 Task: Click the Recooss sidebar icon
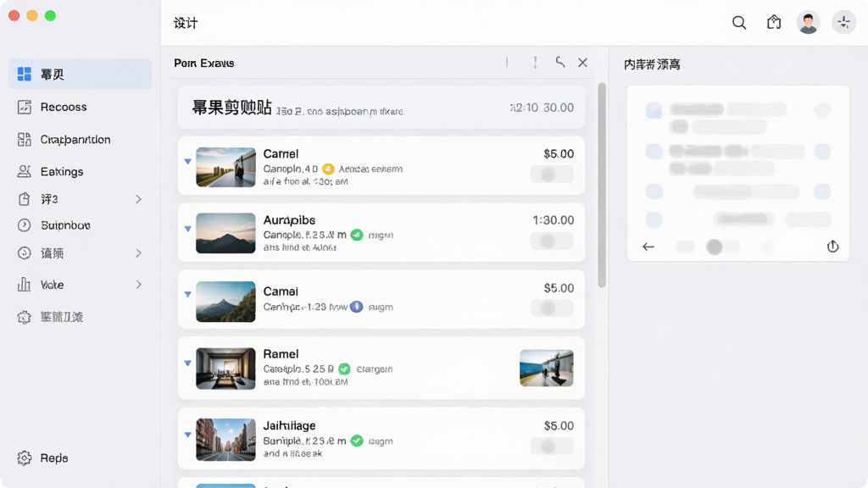(x=25, y=107)
